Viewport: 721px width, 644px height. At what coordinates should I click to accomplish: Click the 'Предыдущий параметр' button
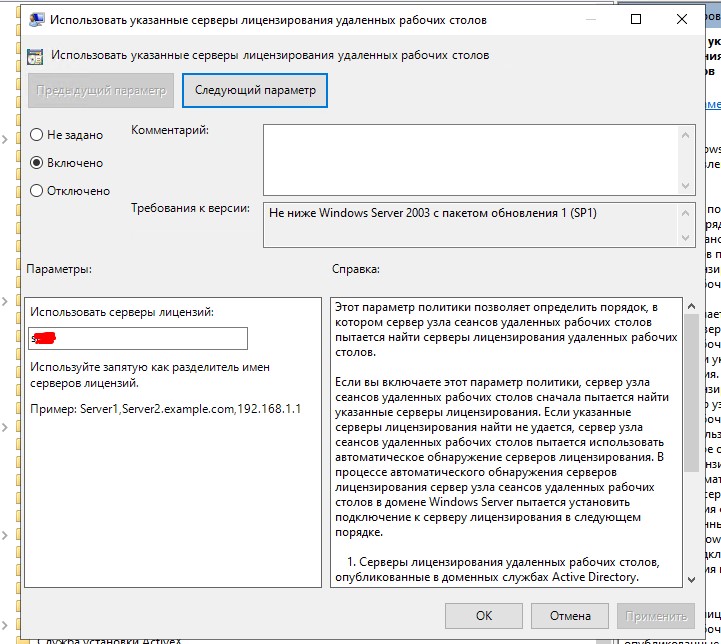point(101,90)
